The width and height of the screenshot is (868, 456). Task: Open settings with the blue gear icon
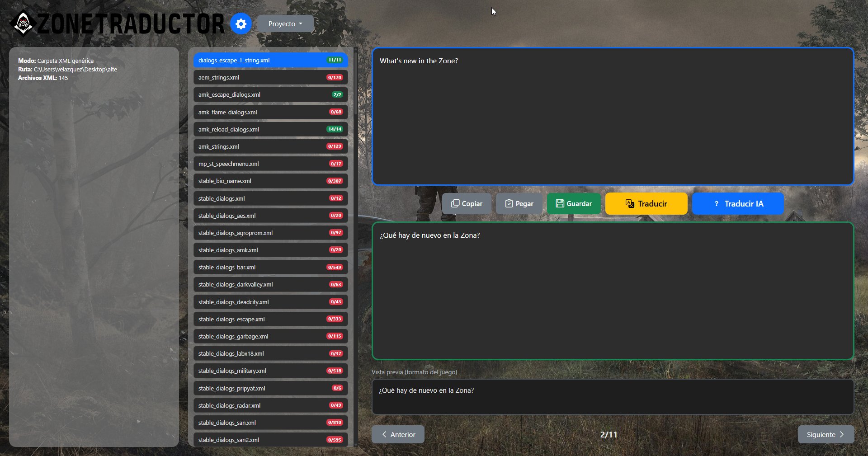point(241,24)
